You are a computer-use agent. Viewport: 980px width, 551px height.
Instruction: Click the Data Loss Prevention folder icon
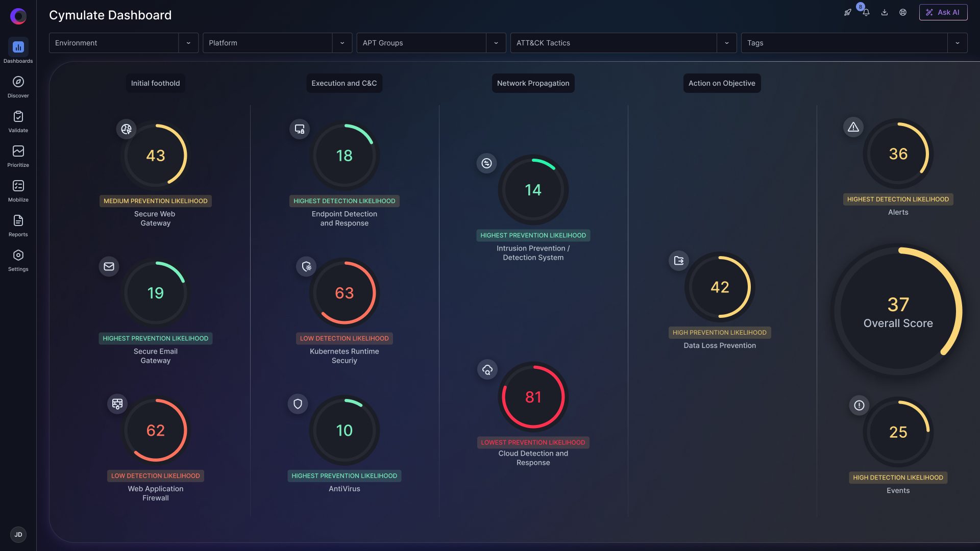679,261
